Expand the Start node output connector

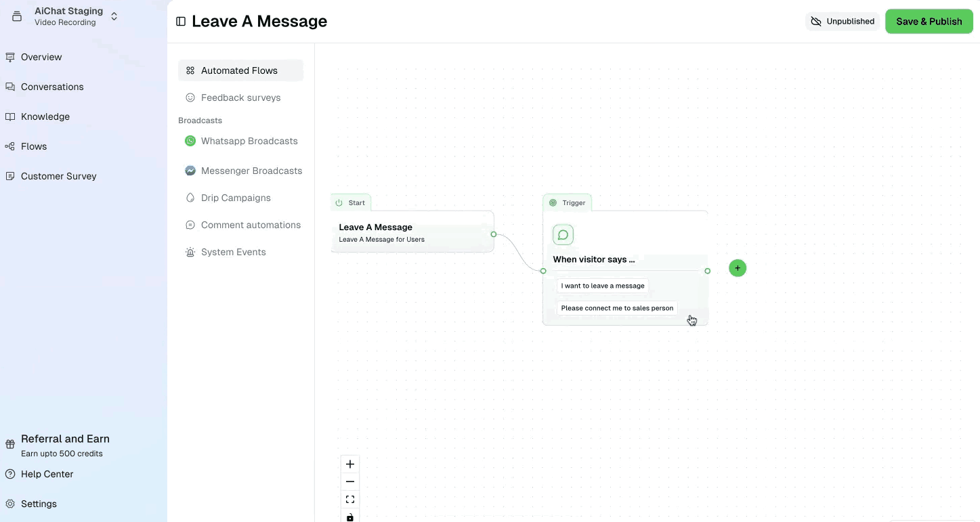pyautogui.click(x=494, y=234)
